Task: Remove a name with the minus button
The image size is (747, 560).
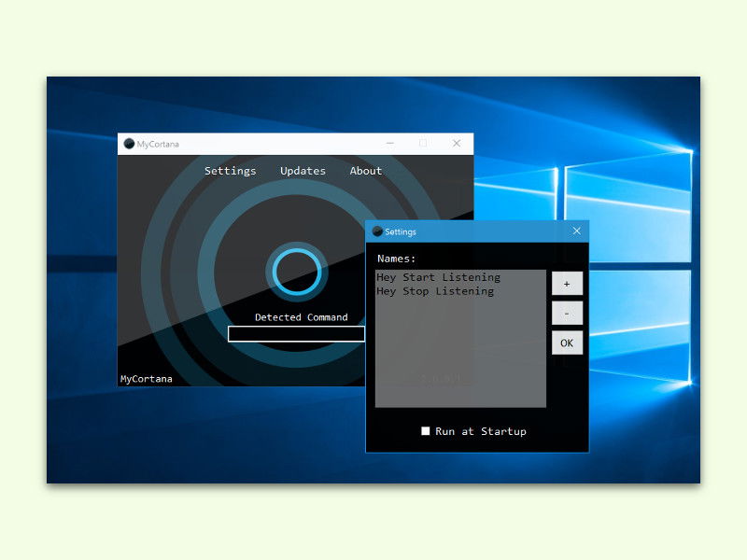Action: [x=567, y=314]
